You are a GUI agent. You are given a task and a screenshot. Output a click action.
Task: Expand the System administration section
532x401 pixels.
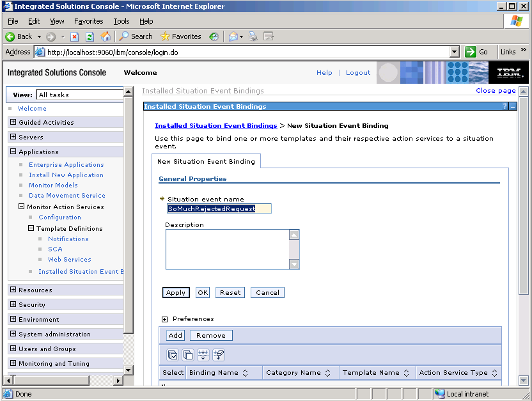13,333
